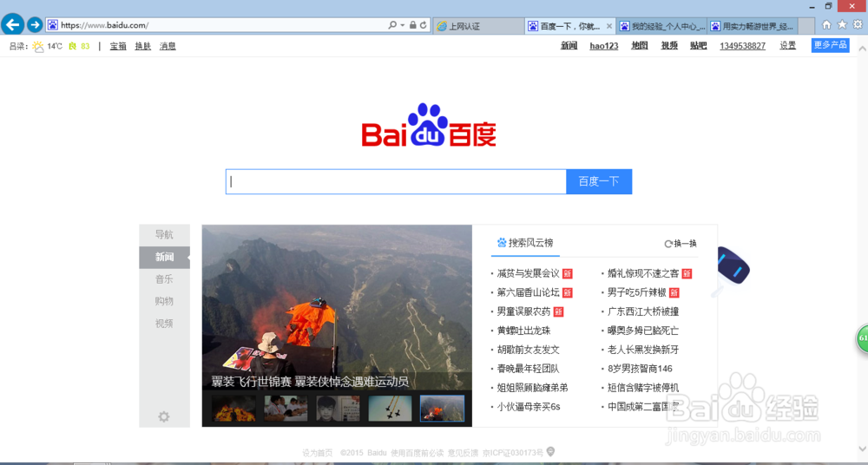The image size is (868, 465).
Task: Focus the Baidu search box
Action: click(x=396, y=181)
